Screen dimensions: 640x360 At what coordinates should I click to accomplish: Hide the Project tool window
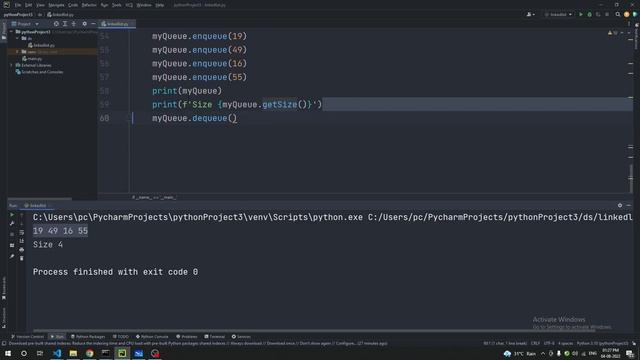[x=93, y=24]
